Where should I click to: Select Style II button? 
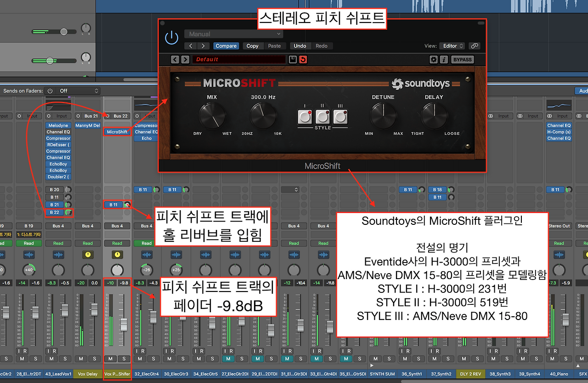pos(323,117)
